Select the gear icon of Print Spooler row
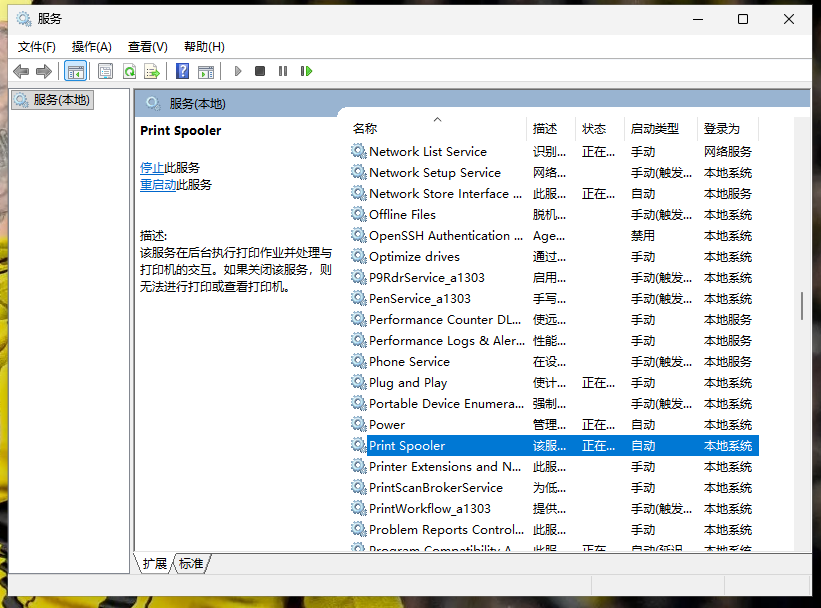This screenshot has width=821, height=608. pyautogui.click(x=359, y=445)
